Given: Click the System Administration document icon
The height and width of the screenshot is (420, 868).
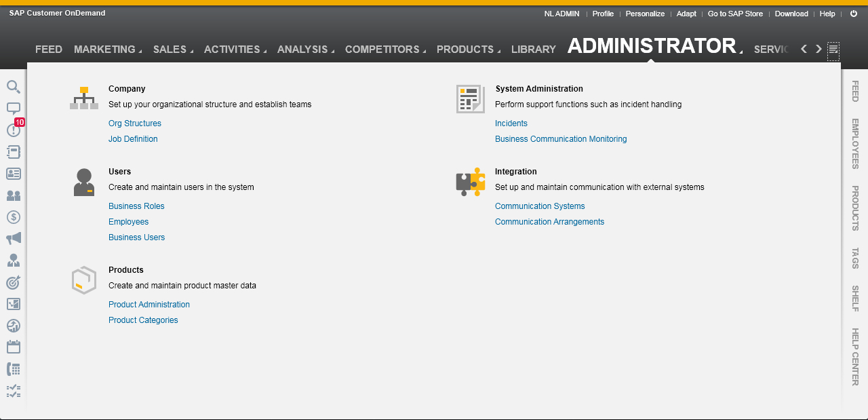Looking at the screenshot, I should (x=471, y=99).
